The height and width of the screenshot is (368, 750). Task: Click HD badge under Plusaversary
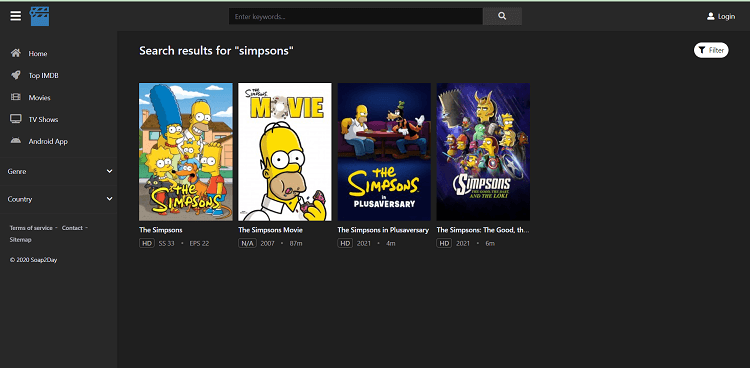point(345,243)
